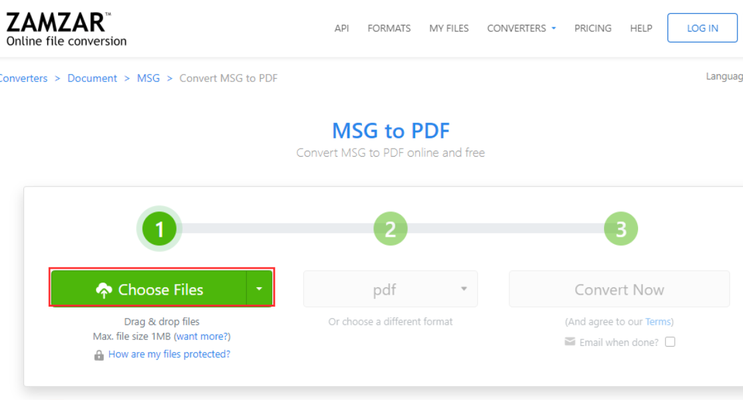
Task: Click the Convert Now button
Action: click(619, 289)
